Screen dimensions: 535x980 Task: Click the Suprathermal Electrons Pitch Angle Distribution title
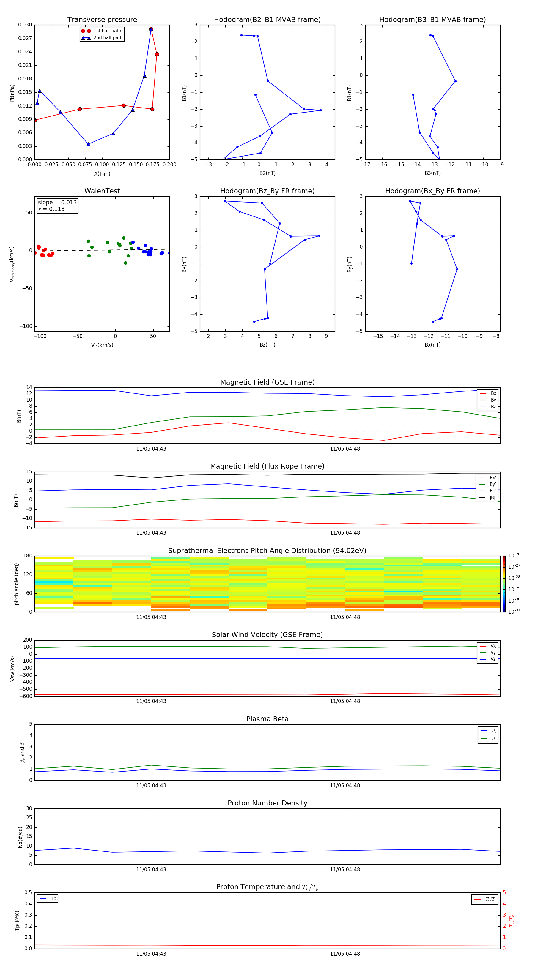[x=267, y=551]
